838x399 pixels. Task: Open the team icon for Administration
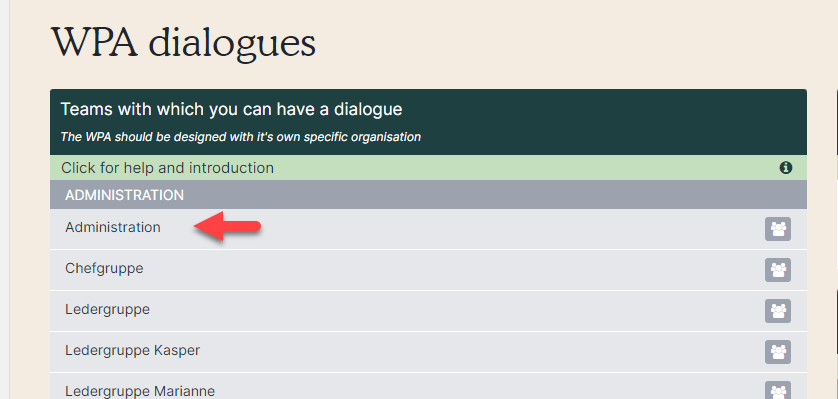(x=778, y=229)
